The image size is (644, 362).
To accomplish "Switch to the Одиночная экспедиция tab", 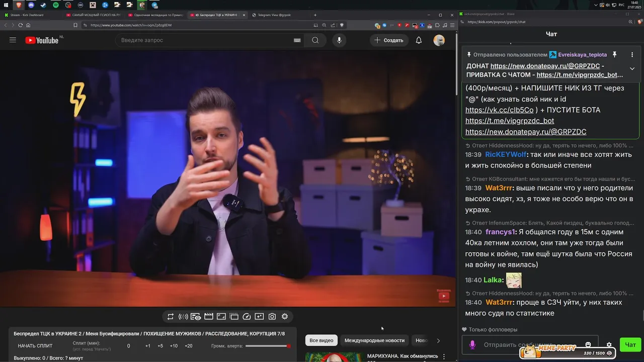I will pyautogui.click(x=155, y=15).
